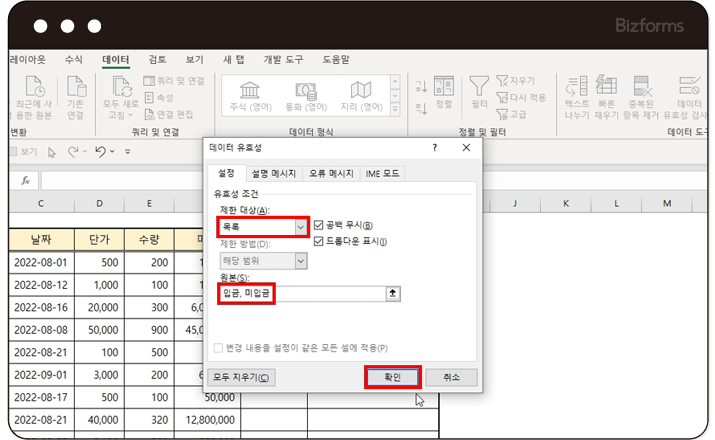Sort ascending with the A-Z icon
Screen dimensions: 715x440
click(421, 86)
